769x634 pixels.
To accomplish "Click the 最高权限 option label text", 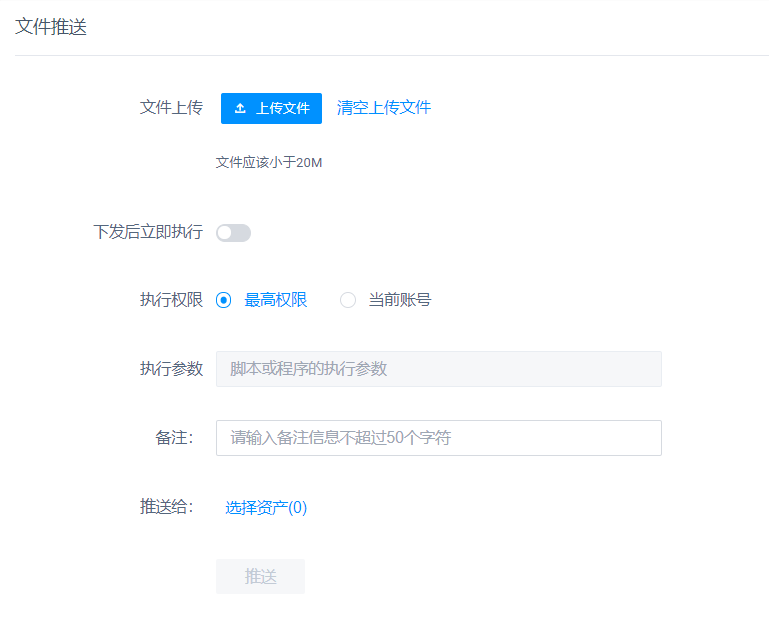I will 276,300.
